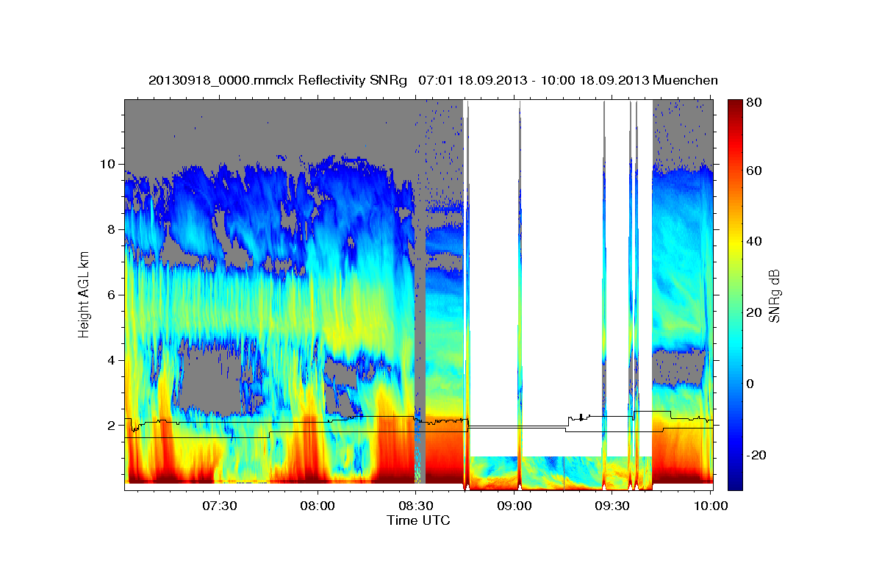Click the 'SNRg dB' colorbar label
The height and width of the screenshot is (588, 882).
[773, 296]
